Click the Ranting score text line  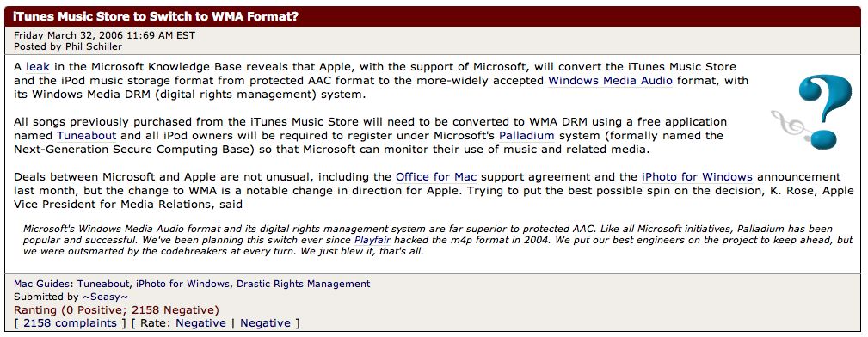(116, 309)
